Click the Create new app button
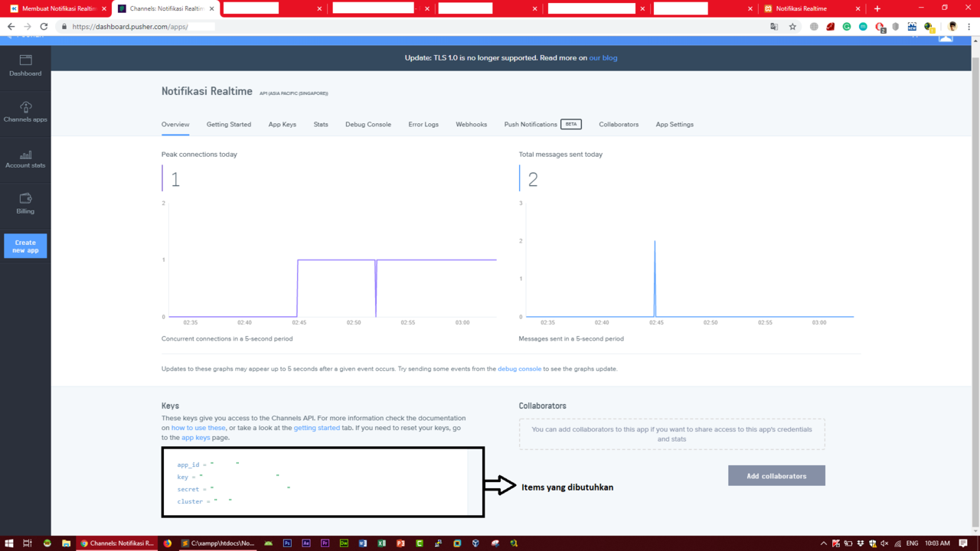 pyautogui.click(x=25, y=246)
